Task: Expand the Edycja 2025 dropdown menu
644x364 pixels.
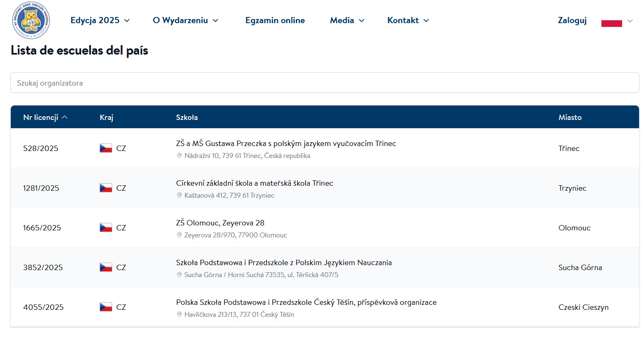Action: (100, 20)
